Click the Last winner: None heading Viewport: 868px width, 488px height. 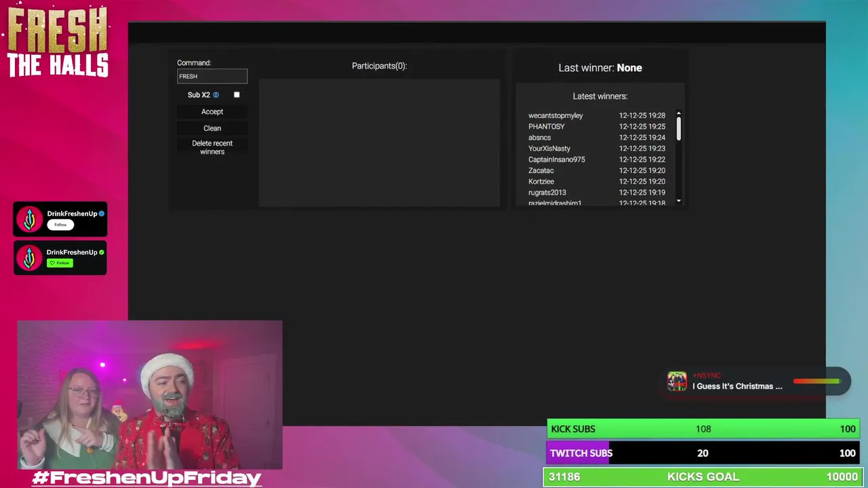click(x=600, y=68)
